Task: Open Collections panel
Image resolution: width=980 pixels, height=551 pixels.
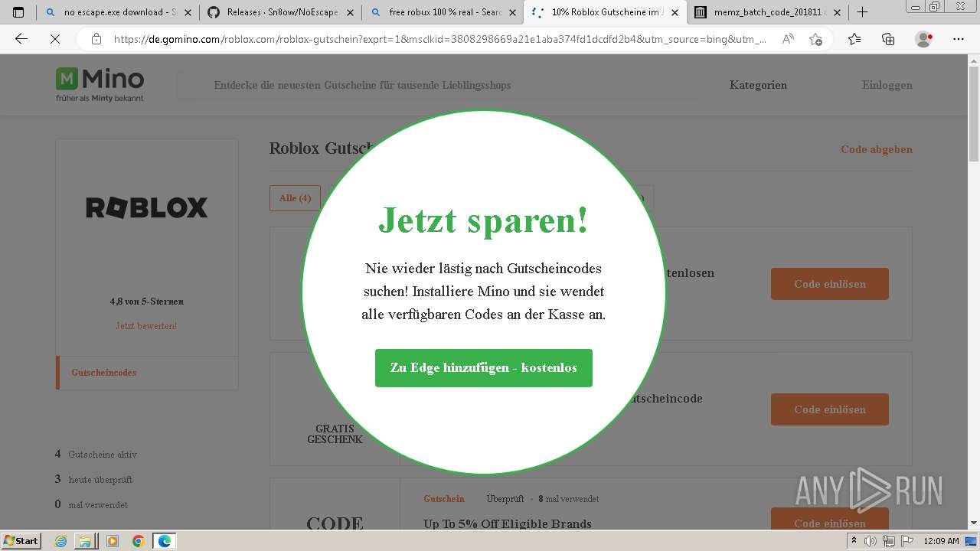Action: click(888, 39)
